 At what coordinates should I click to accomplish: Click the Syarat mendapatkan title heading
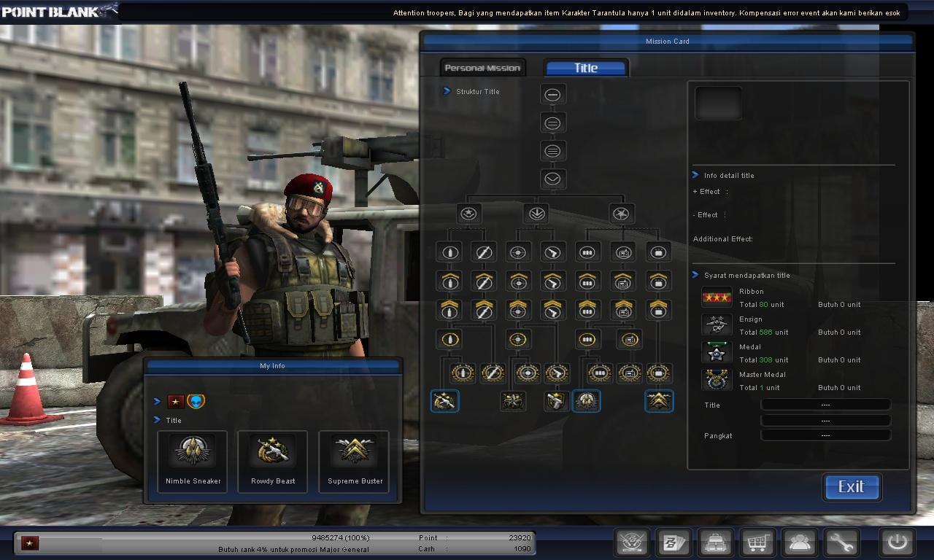(x=747, y=276)
